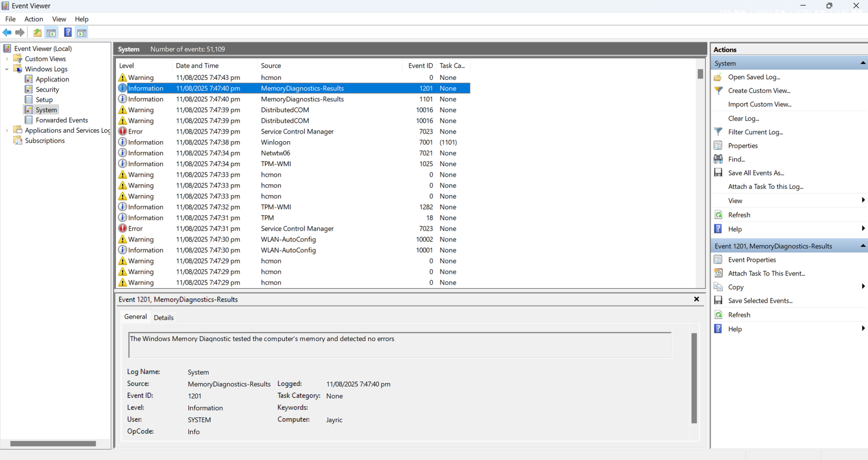868x460 pixels.
Task: Open the Action menu
Action: 34,19
